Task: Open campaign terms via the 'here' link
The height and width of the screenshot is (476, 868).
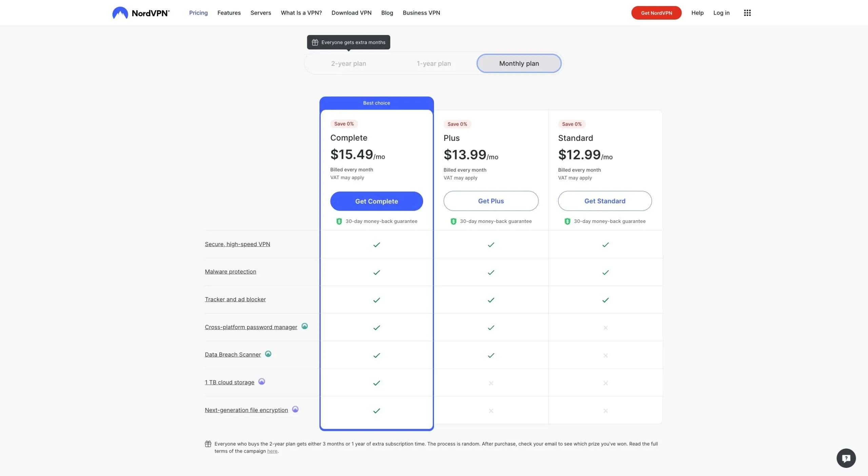Action: pos(272,451)
